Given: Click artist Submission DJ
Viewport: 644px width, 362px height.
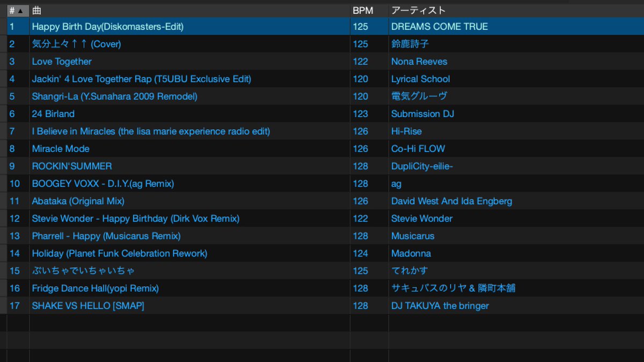Looking at the screenshot, I should tap(423, 114).
